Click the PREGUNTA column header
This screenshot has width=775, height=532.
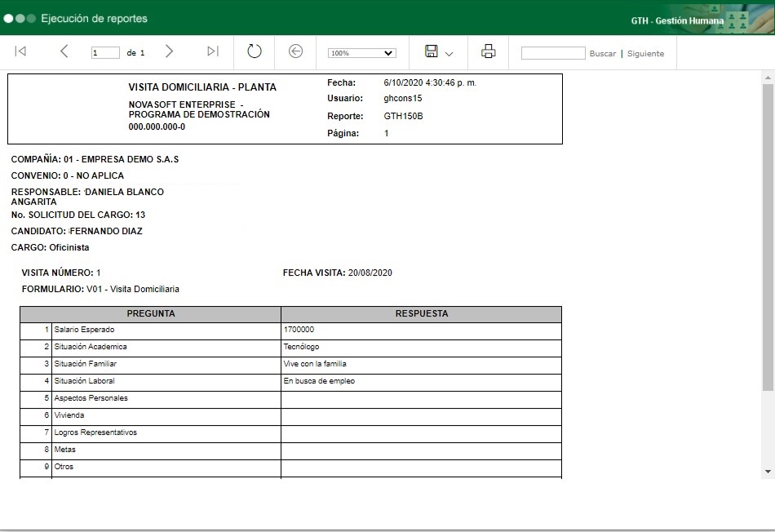click(x=151, y=314)
